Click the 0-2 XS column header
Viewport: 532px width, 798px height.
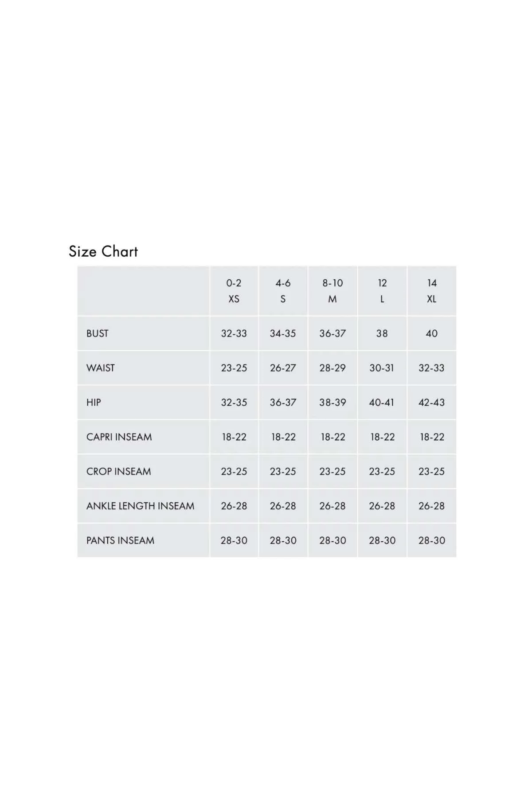pyautogui.click(x=234, y=291)
